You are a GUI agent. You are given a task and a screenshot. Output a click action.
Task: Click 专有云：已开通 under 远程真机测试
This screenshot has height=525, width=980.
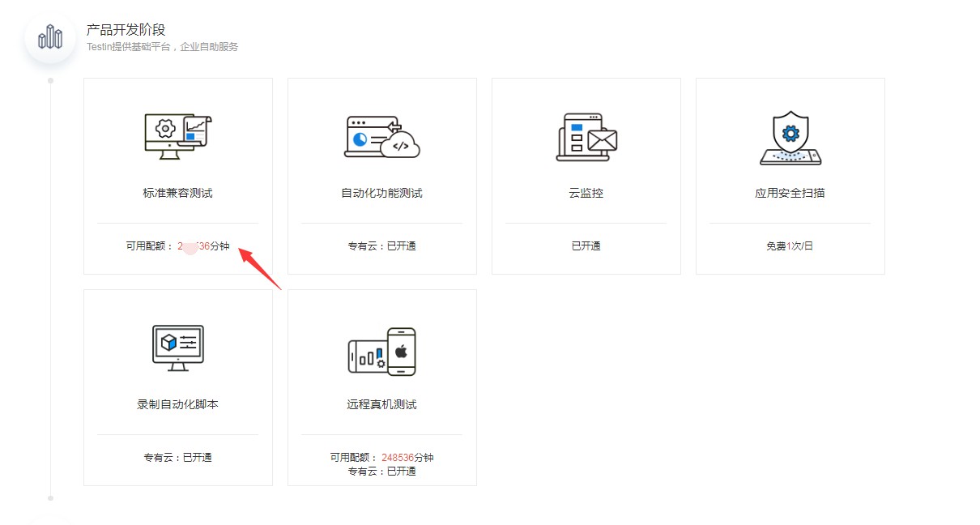pos(382,471)
